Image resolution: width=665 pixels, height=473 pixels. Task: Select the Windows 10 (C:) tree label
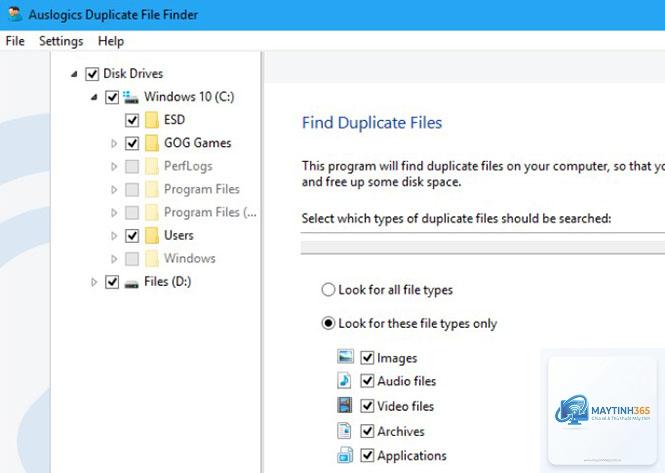click(189, 97)
